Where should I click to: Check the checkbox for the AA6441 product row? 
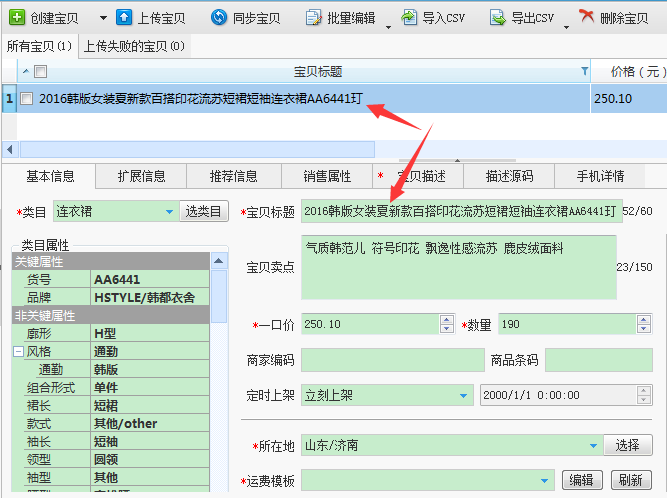point(27,99)
